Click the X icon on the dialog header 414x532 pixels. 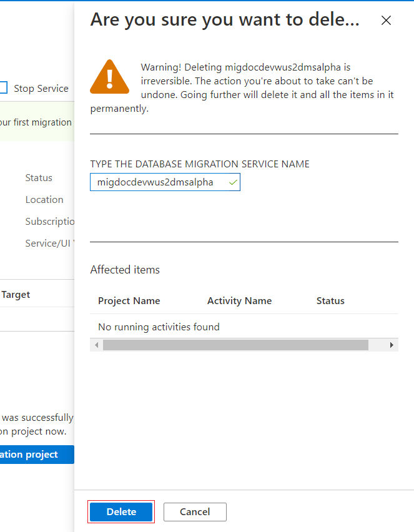click(386, 20)
